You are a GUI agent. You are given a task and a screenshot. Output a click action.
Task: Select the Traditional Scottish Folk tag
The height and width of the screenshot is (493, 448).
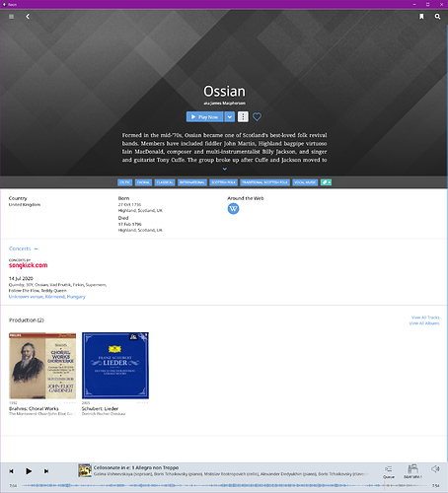pyautogui.click(x=264, y=182)
